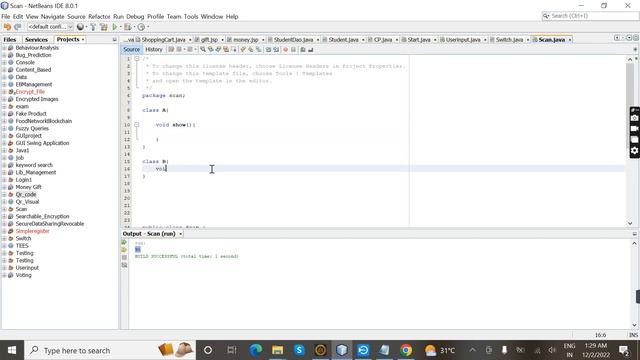
Task: Select the Money Gift project
Action: [29, 187]
